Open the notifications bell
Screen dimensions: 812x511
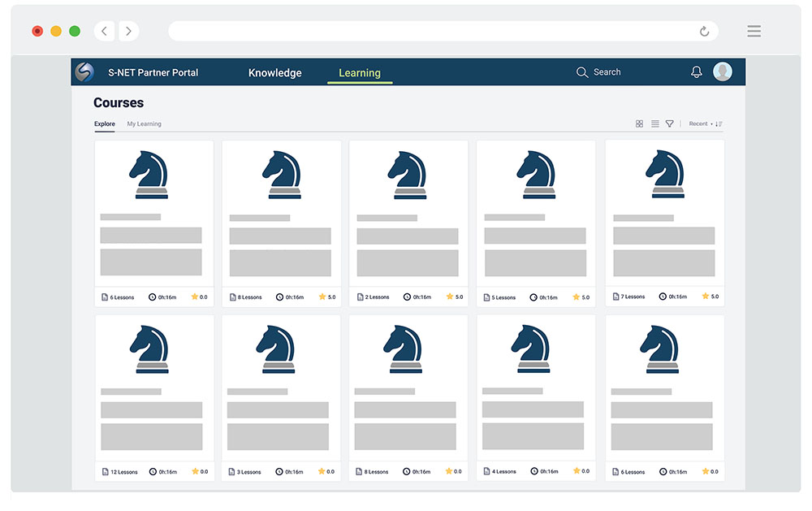point(697,72)
